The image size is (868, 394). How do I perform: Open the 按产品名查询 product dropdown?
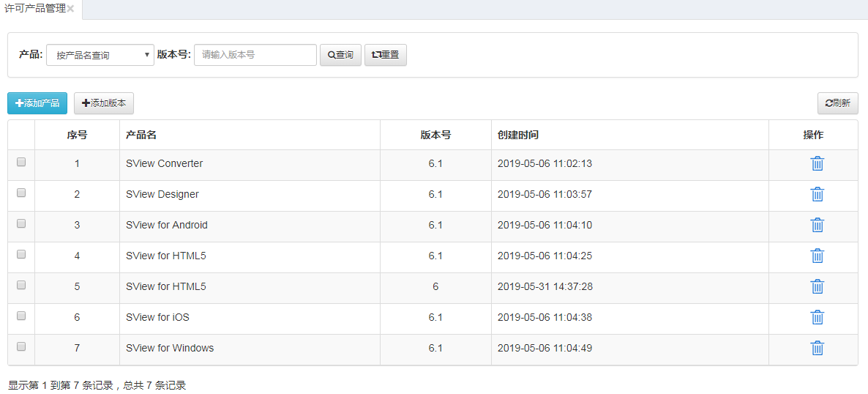(x=100, y=55)
